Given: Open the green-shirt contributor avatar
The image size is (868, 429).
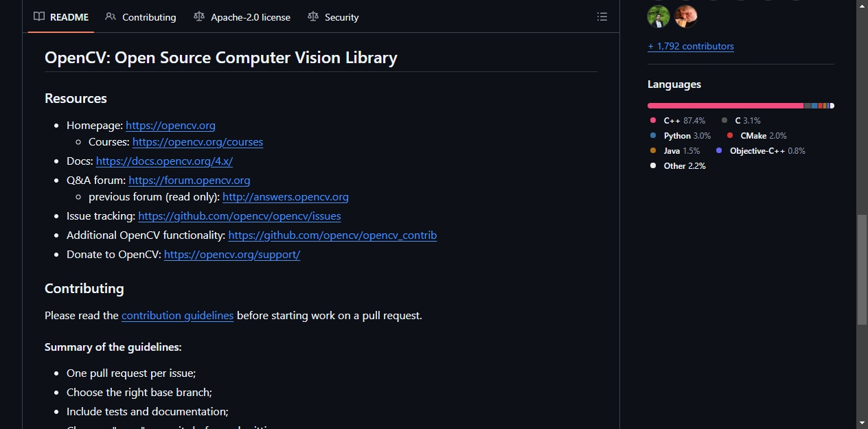Looking at the screenshot, I should click(659, 16).
